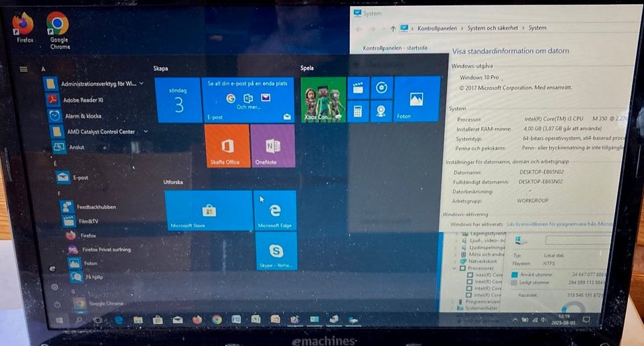Open the OneNote tile
The image size is (644, 346).
(273, 146)
